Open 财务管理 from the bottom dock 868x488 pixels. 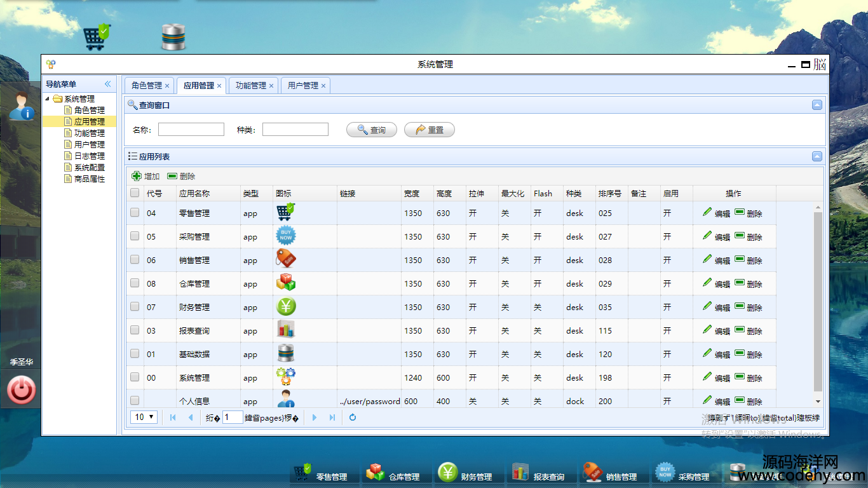(448, 472)
